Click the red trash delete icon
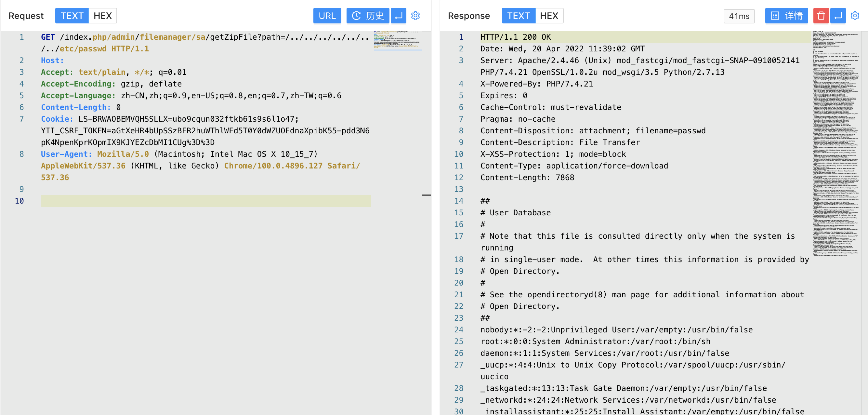Viewport: 868px width, 415px height. tap(821, 16)
